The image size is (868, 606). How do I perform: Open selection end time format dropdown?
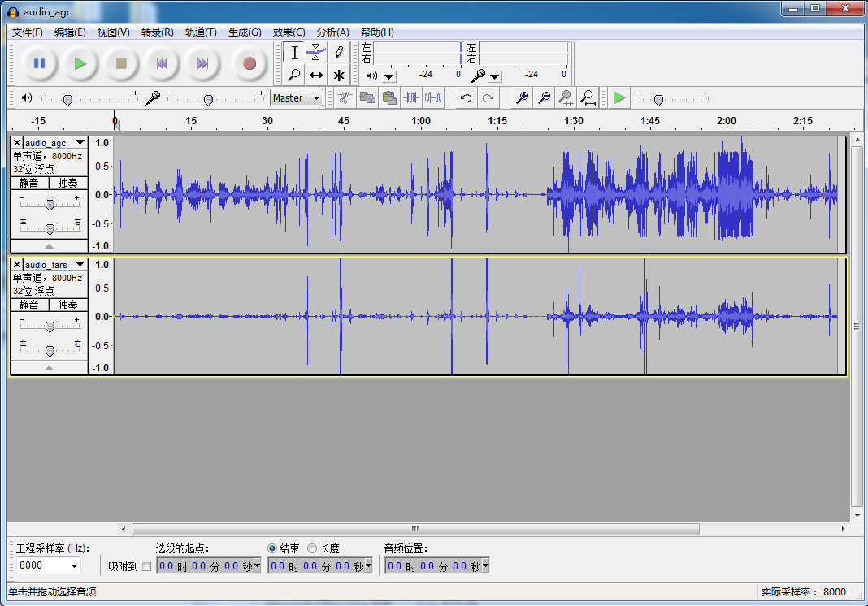[x=368, y=565]
